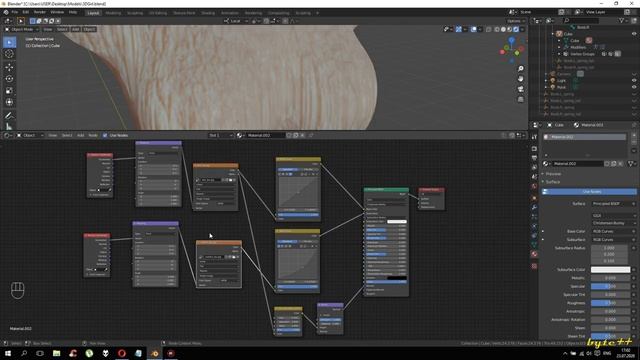
Task: Open viewport Select menu button
Action: (62, 29)
